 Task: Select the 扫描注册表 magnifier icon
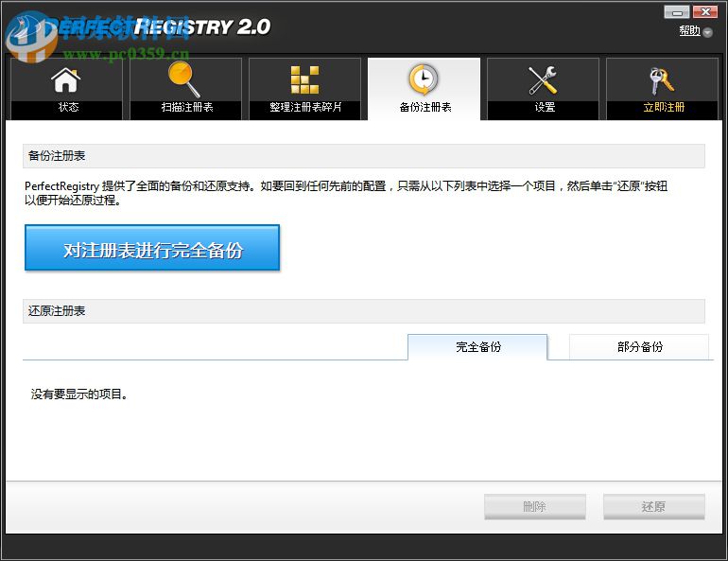183,79
